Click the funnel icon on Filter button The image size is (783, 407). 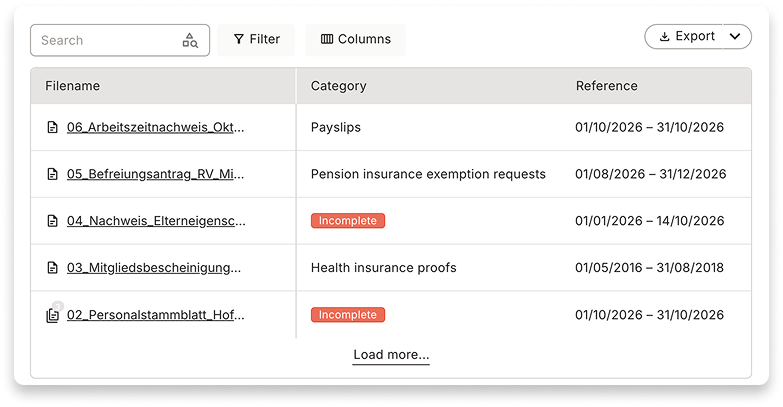point(239,39)
